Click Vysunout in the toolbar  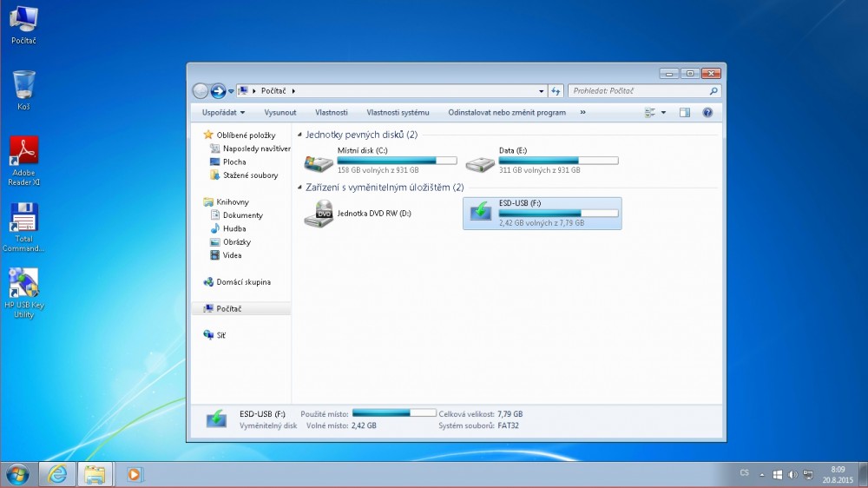(x=280, y=112)
